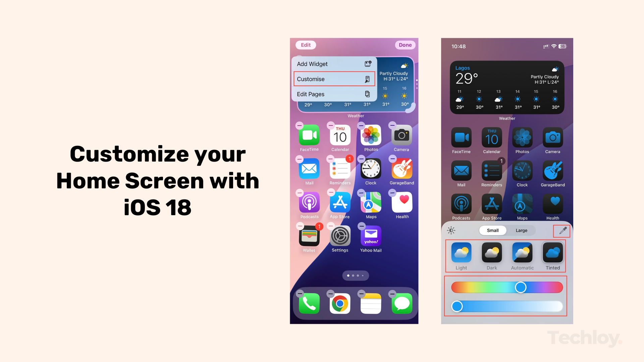This screenshot has height=362, width=644.
Task: Open the FaceTime app
Action: click(309, 137)
